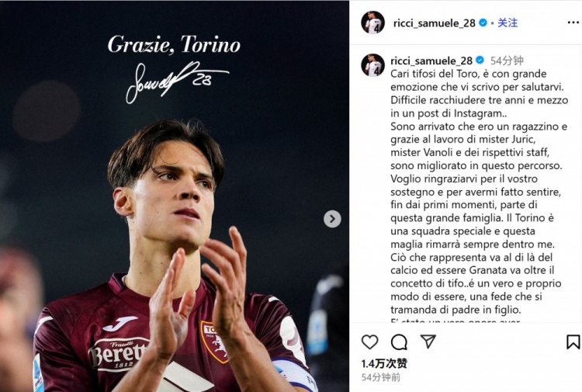
Task: Click the verified badge next to caption username
Action: coord(480,61)
